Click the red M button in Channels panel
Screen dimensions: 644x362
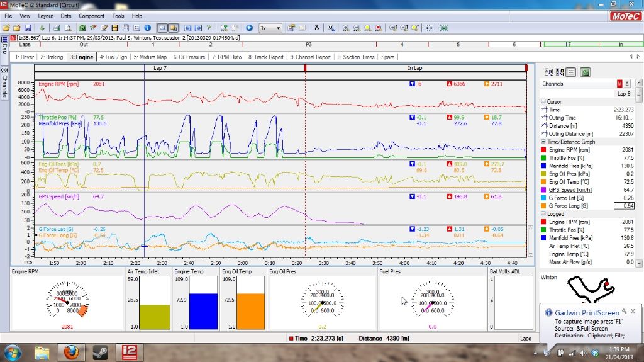pyautogui.click(x=619, y=84)
